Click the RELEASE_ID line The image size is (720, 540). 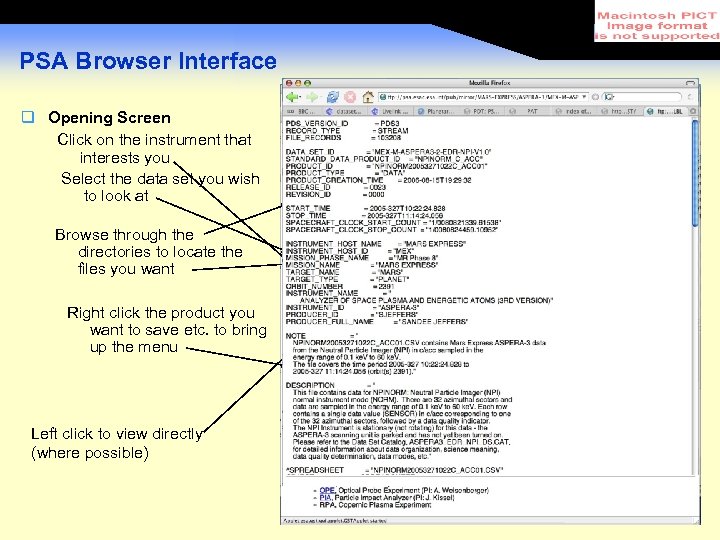pos(336,187)
